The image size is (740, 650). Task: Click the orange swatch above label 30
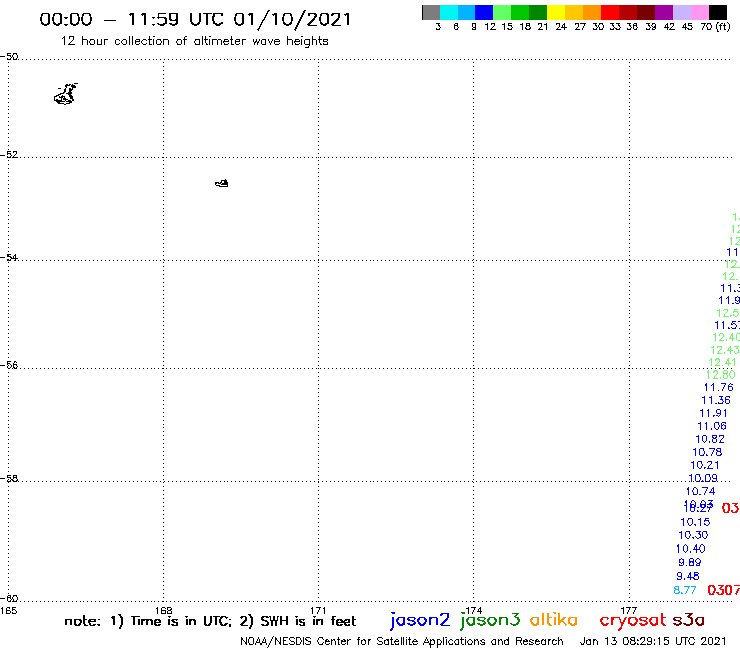[592, 12]
